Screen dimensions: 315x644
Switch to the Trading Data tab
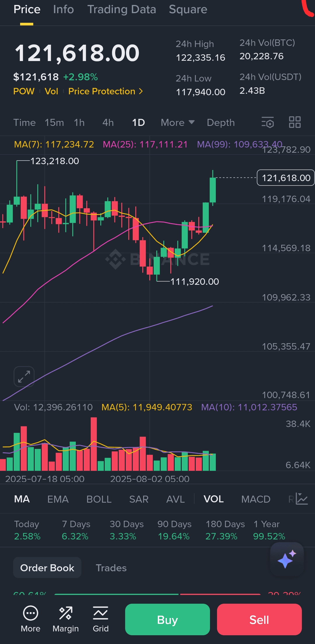click(122, 10)
